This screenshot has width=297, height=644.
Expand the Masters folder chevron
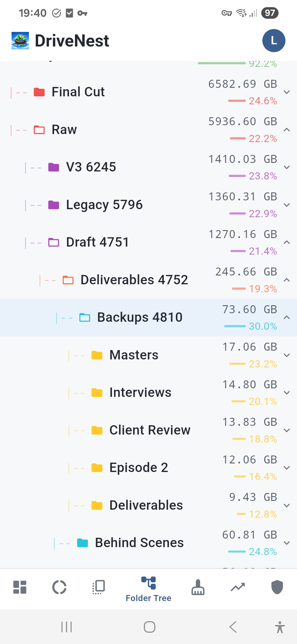pyautogui.click(x=287, y=355)
